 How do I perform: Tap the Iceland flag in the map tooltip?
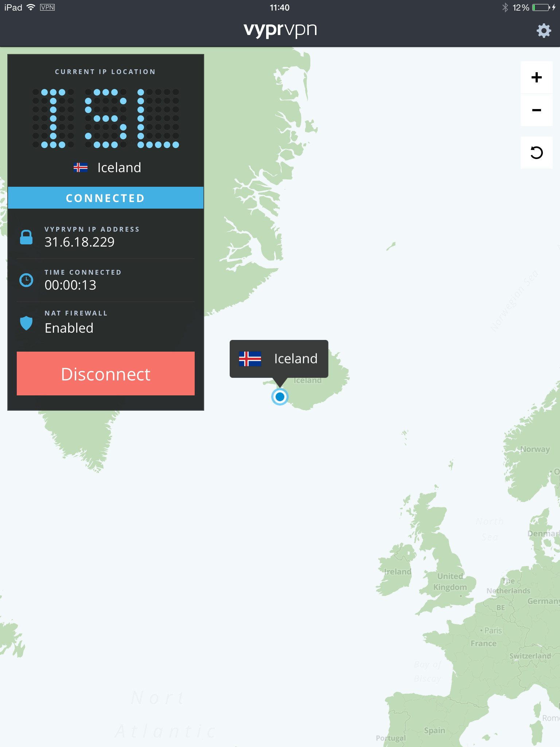250,359
